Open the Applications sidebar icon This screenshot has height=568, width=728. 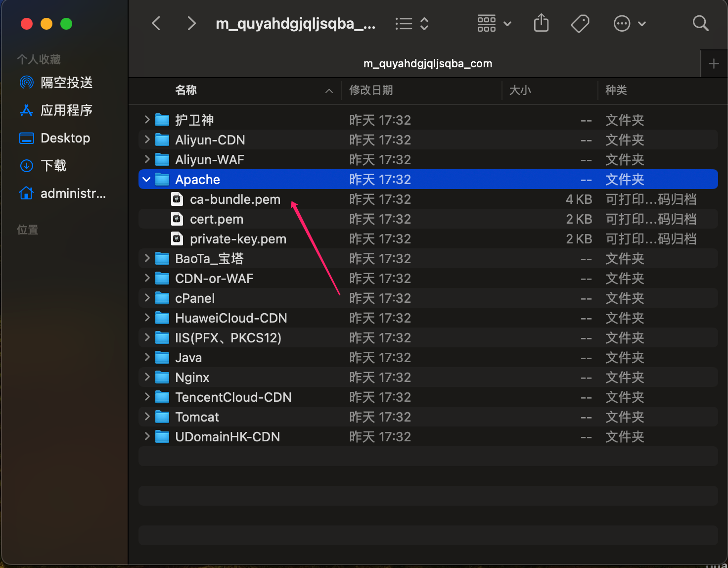[x=67, y=110]
